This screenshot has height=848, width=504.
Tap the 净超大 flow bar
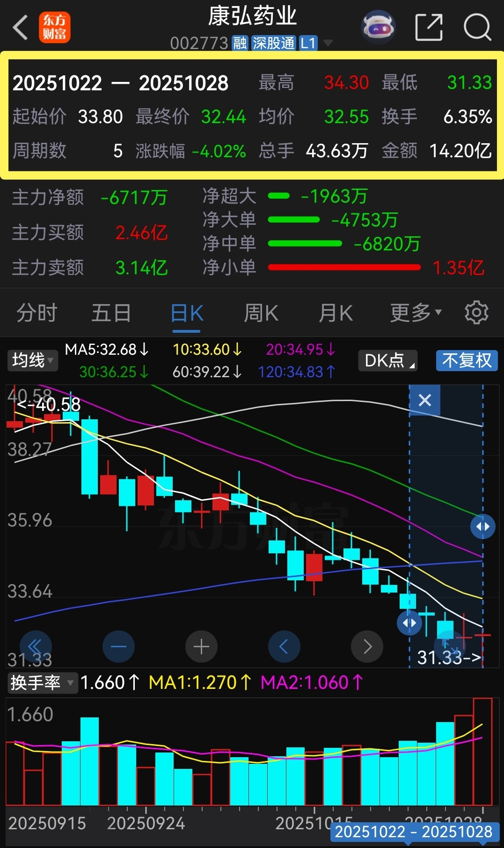pos(279,196)
